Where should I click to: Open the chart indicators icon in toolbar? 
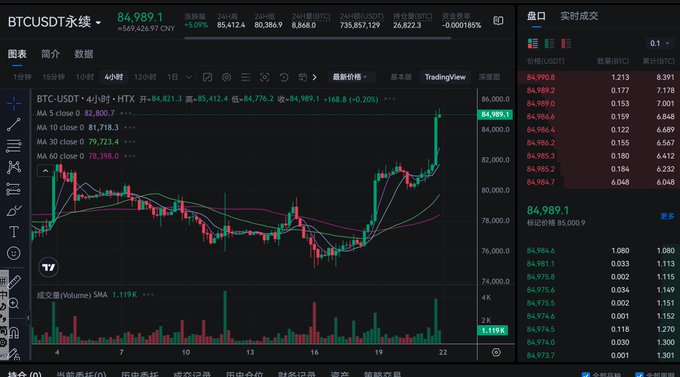coord(207,77)
